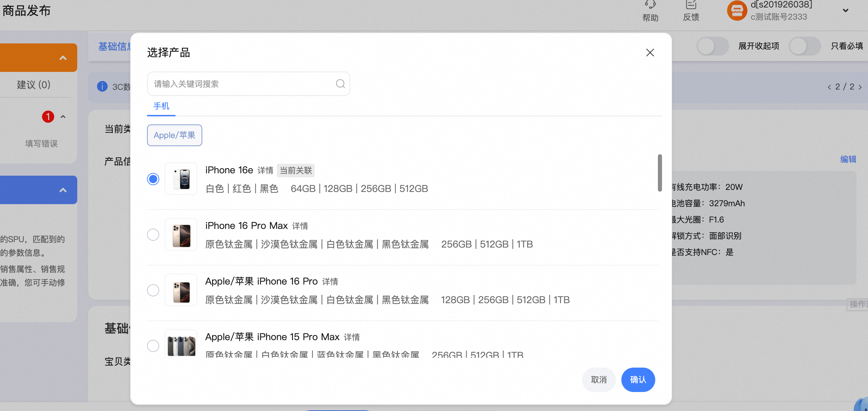Click the orange account avatar
Viewport: 868px width, 411px height.
pos(737,11)
